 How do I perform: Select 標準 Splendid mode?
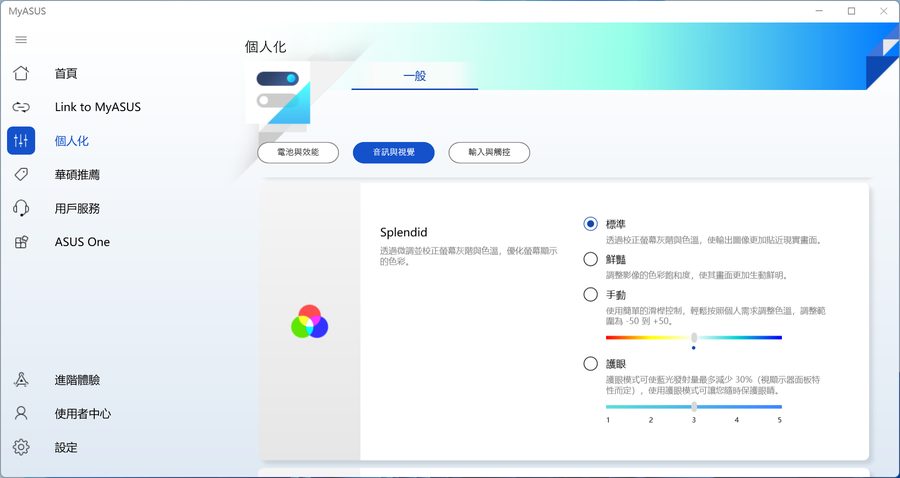coord(591,224)
